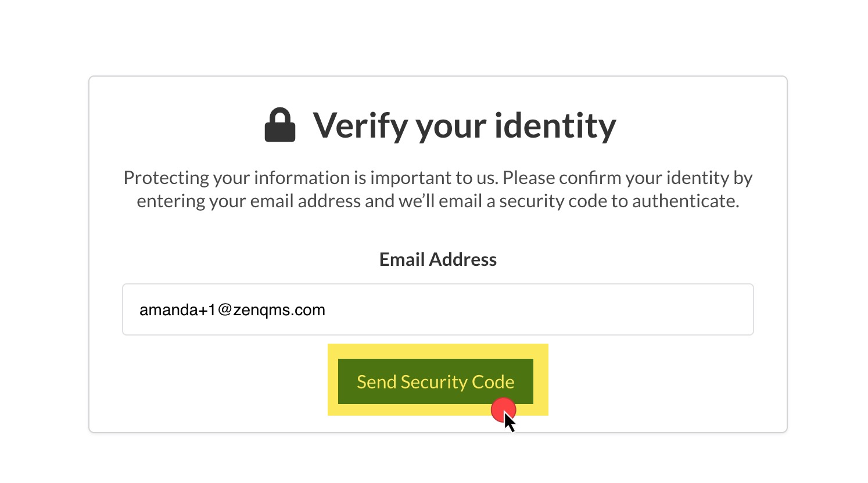The height and width of the screenshot is (483, 868).
Task: Click the "Email Address" field label
Action: click(x=438, y=259)
